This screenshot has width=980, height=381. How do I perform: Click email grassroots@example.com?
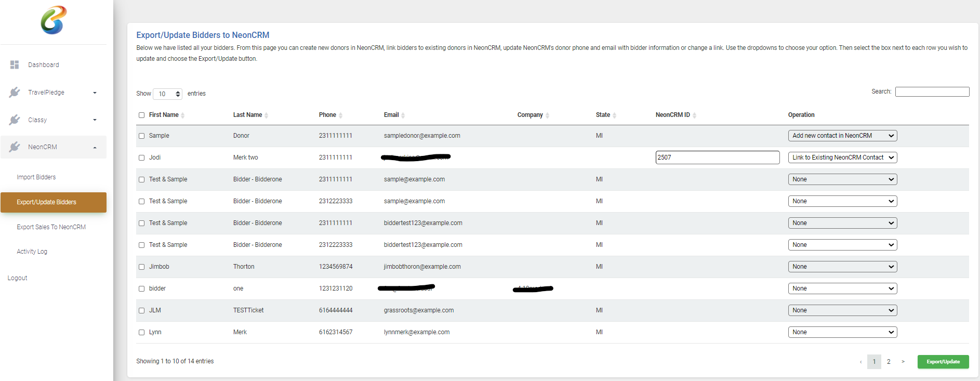click(x=419, y=310)
